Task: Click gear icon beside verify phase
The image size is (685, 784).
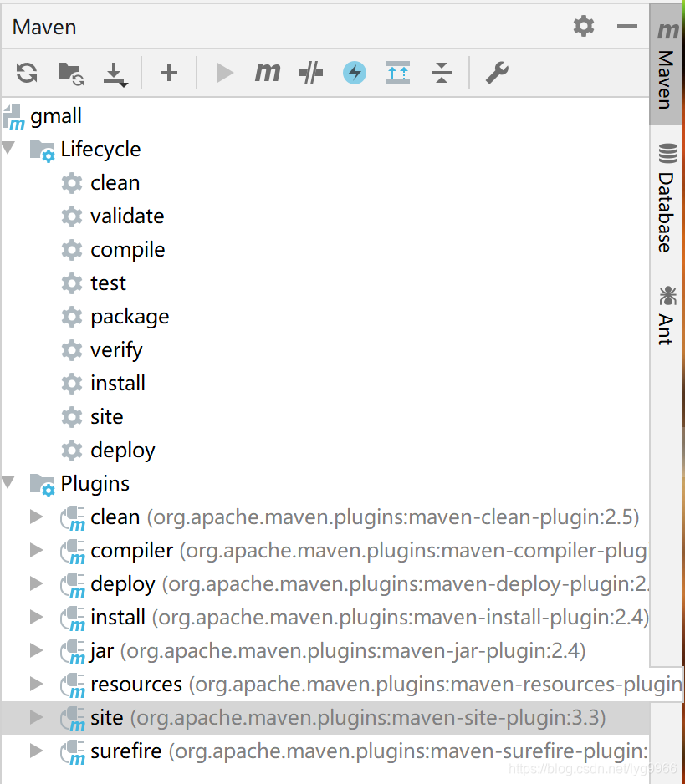Action: pyautogui.click(x=72, y=350)
